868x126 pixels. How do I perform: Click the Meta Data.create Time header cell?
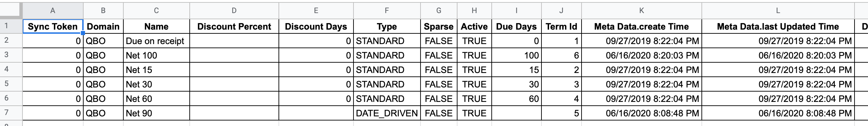tap(642, 27)
